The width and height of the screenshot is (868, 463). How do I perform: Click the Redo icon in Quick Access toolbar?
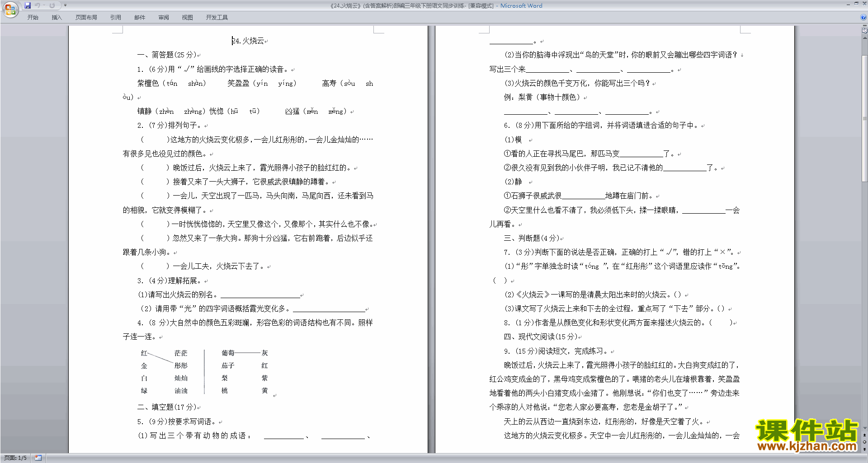[52, 5]
